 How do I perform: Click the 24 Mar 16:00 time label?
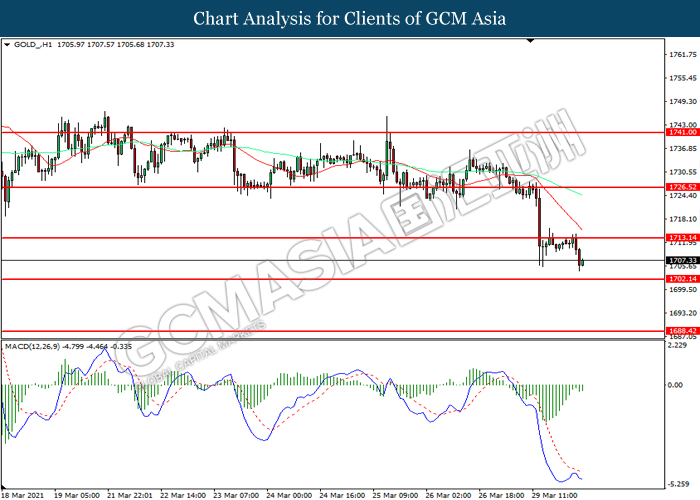[x=342, y=496]
